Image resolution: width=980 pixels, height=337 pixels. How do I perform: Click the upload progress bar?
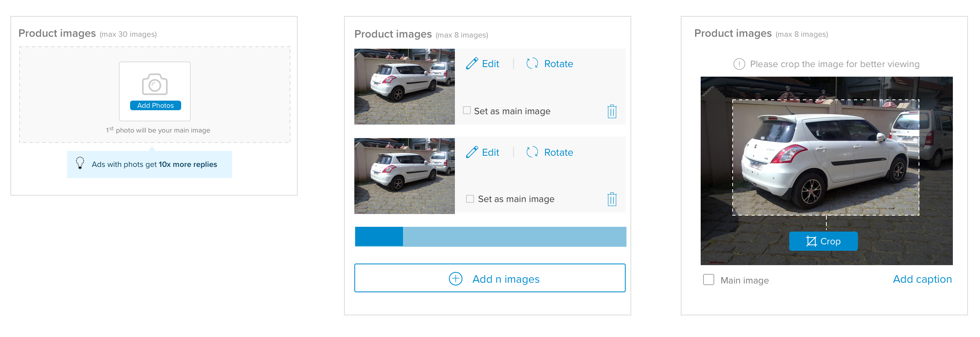(490, 236)
